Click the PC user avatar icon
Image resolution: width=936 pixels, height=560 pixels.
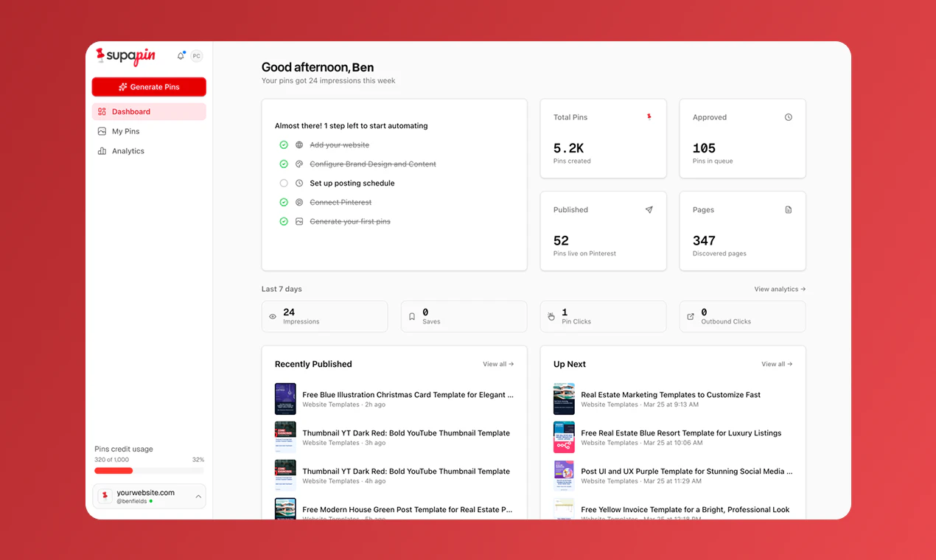[196, 56]
